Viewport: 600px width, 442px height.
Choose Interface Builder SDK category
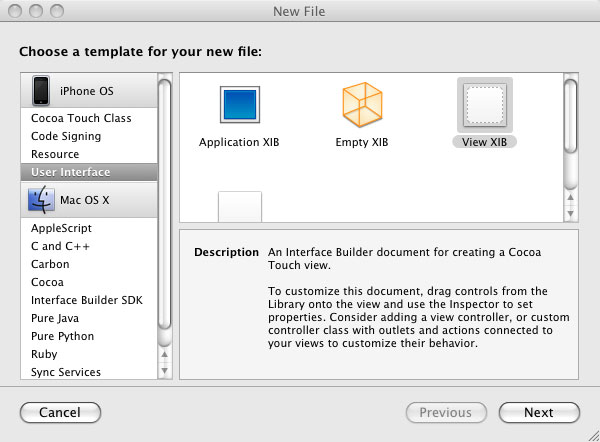[89, 300]
